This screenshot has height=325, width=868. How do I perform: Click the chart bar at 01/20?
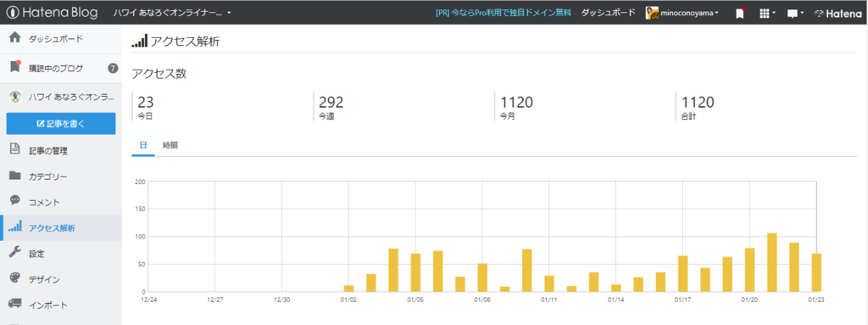[750, 270]
